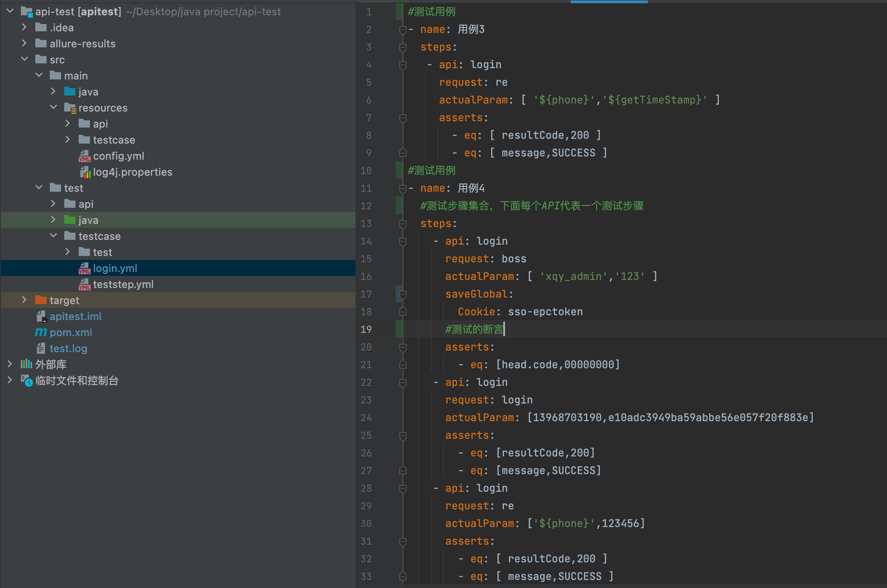Click the apitest.iml file icon
This screenshot has height=588, width=887.
coord(42,316)
